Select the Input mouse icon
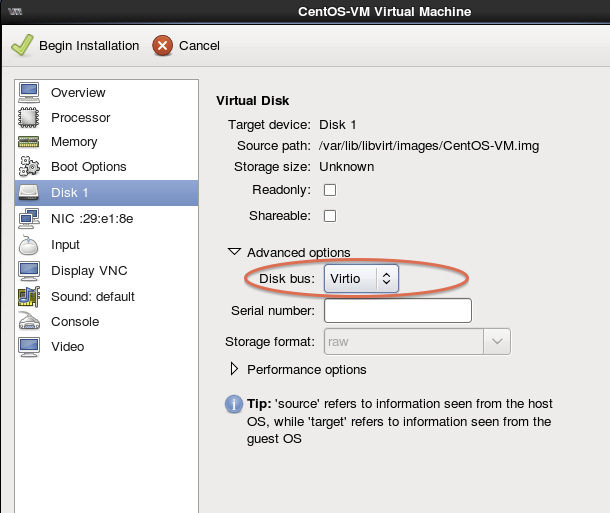The width and height of the screenshot is (610, 513). (30, 244)
